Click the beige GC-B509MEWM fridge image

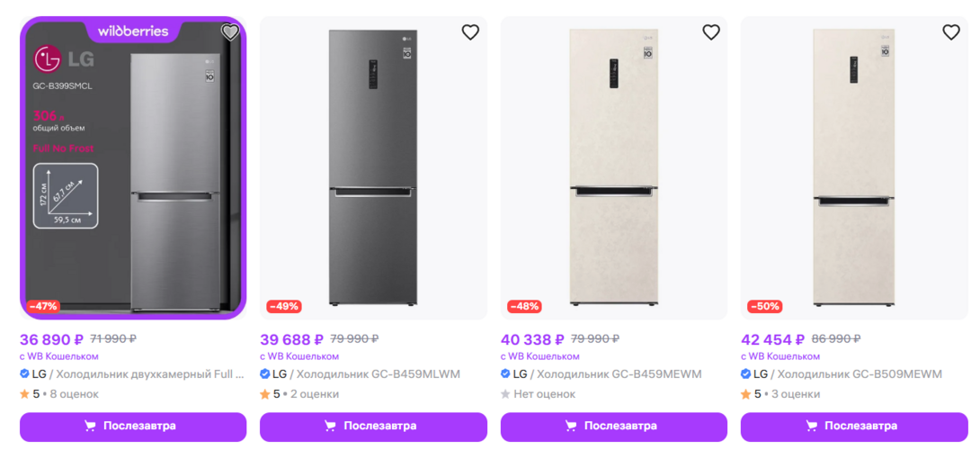[x=854, y=168]
